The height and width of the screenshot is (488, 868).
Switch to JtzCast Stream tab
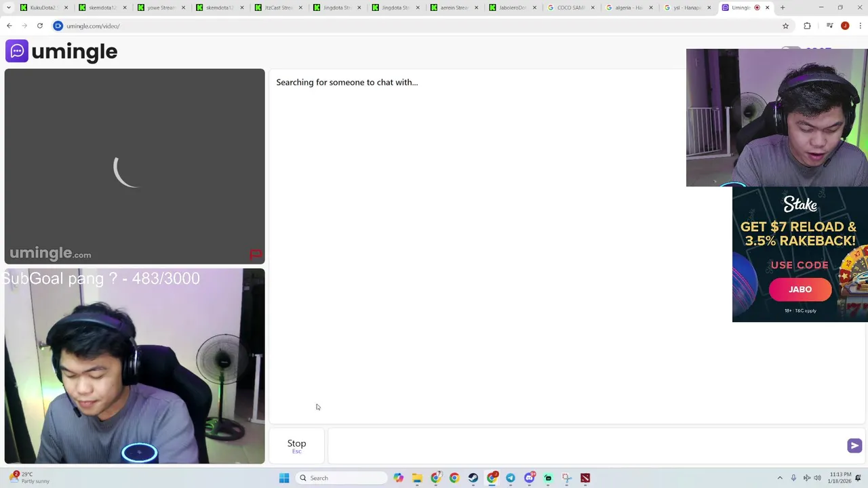[x=278, y=7]
